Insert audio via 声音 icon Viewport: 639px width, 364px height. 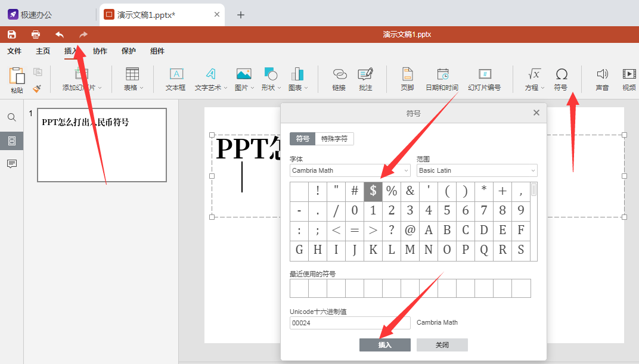point(602,79)
